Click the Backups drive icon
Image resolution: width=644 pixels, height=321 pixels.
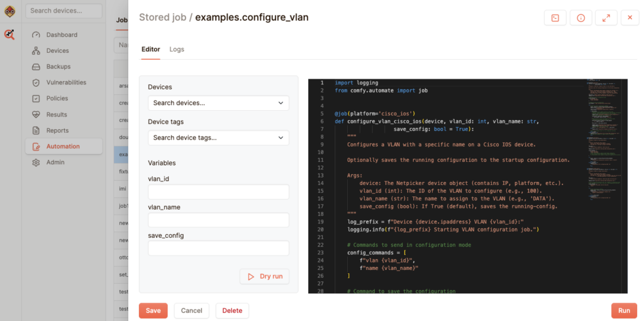[36, 67]
